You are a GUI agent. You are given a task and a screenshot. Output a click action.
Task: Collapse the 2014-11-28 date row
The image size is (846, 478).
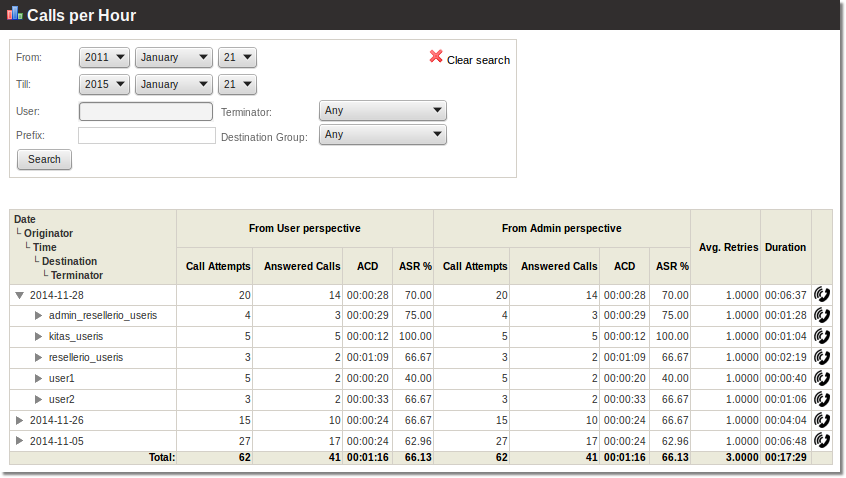point(20,295)
